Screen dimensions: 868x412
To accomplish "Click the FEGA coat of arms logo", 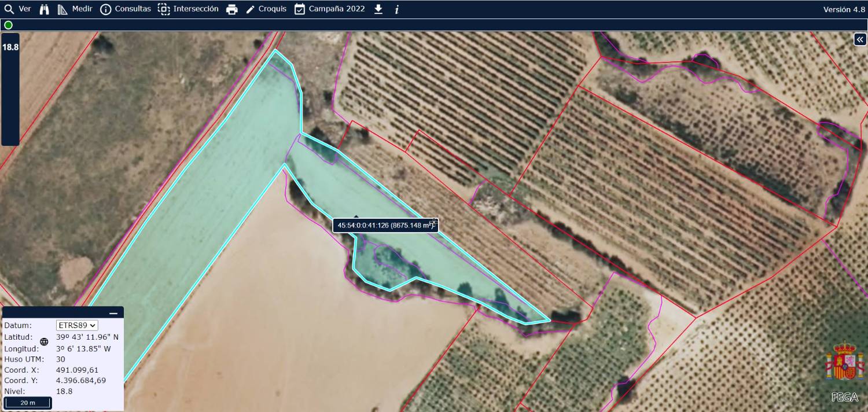I will coord(844,362).
